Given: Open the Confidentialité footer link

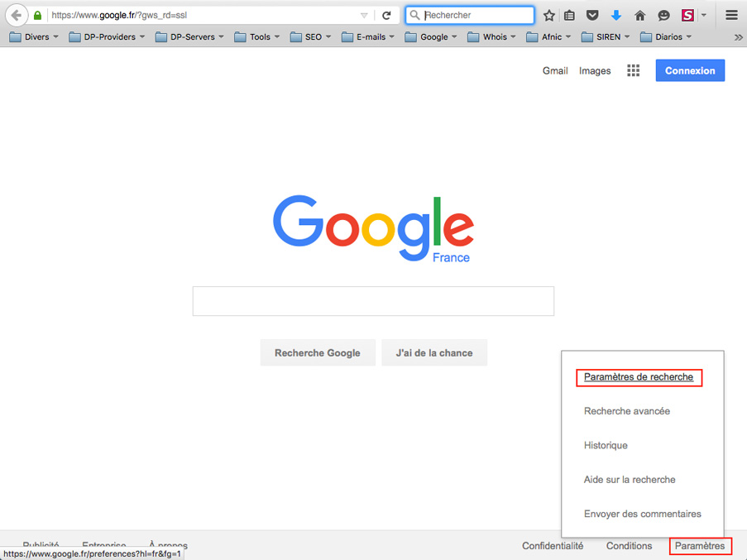Looking at the screenshot, I should (x=552, y=546).
